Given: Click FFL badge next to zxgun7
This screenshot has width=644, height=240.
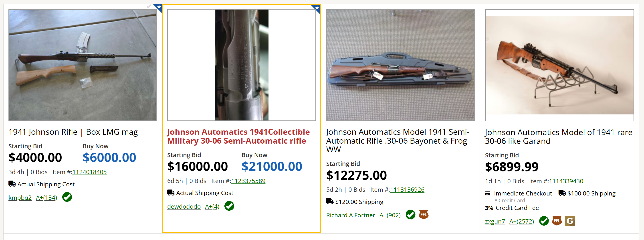Looking at the screenshot, I should [557, 221].
